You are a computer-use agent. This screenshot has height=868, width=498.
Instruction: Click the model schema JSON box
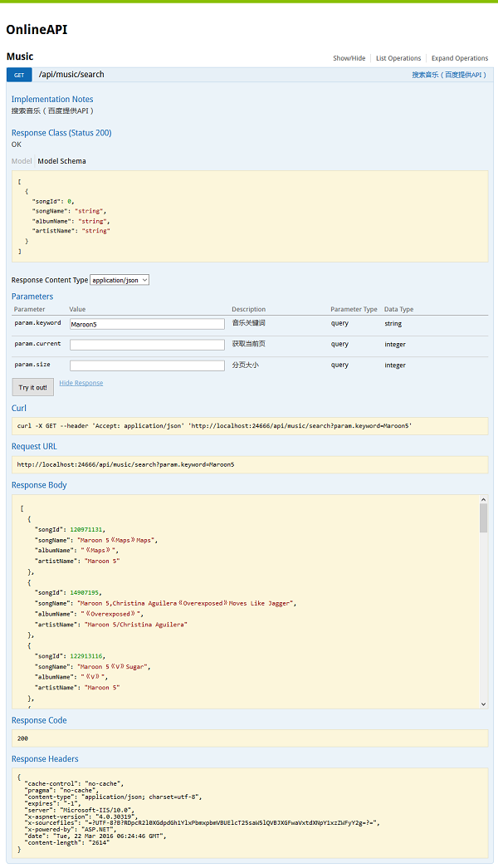[x=249, y=217]
